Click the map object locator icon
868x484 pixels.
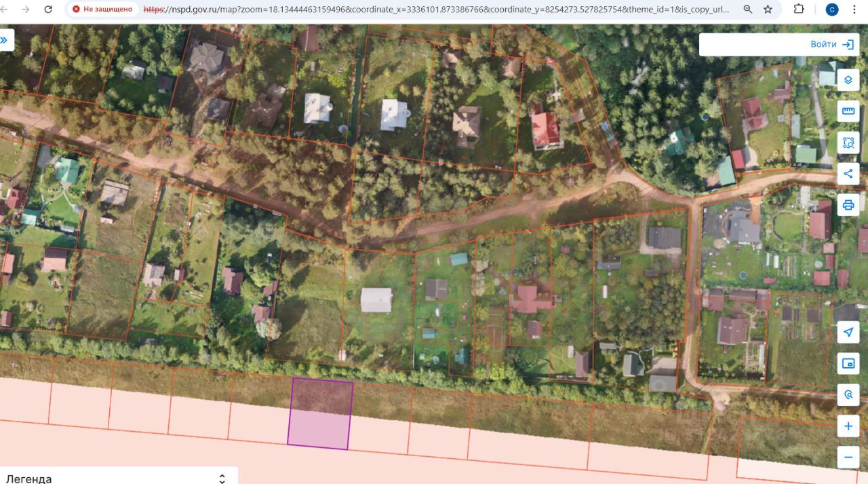848,394
